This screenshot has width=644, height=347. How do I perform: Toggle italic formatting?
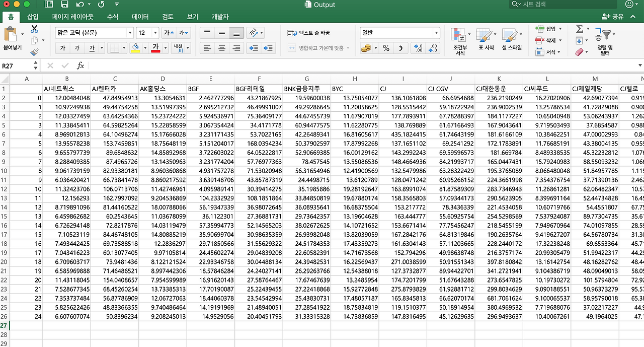click(x=77, y=48)
